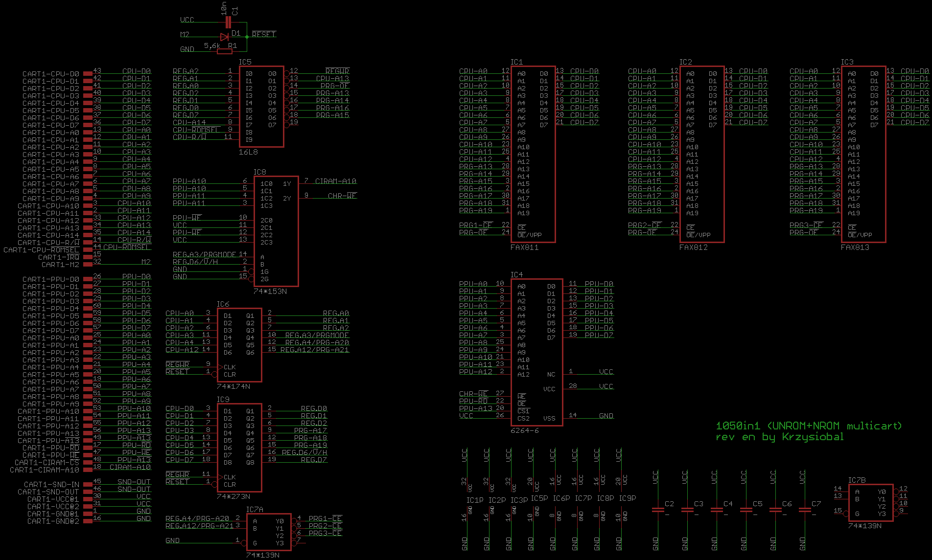Select the IC1P power supply symbol
This screenshot has height=560, width=932.
coord(468,499)
